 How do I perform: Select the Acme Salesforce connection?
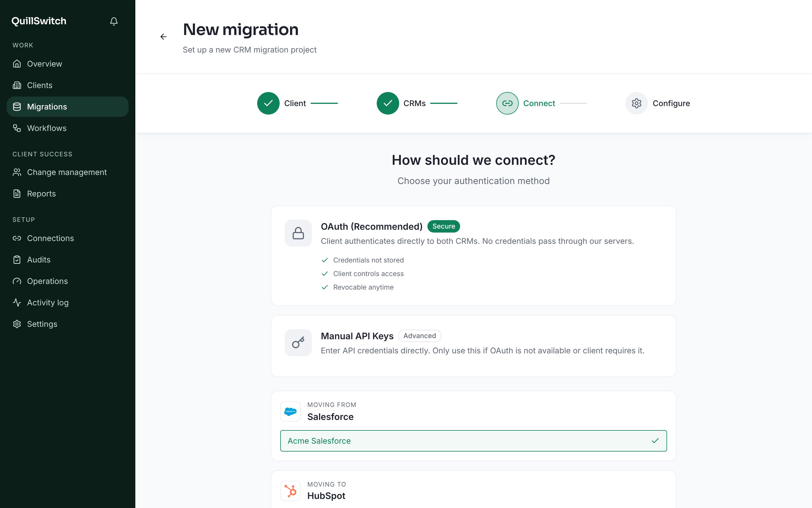473,441
